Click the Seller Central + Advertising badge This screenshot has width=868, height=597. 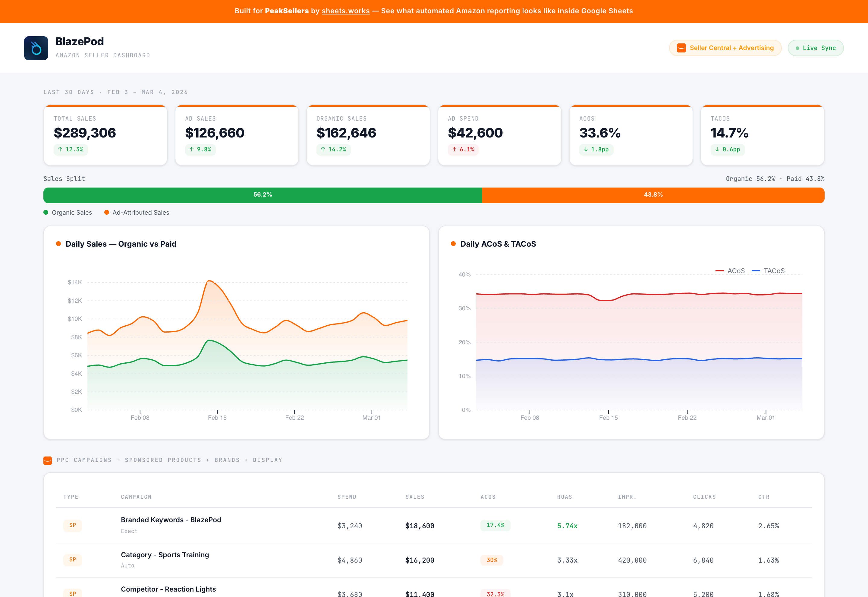[x=725, y=48]
